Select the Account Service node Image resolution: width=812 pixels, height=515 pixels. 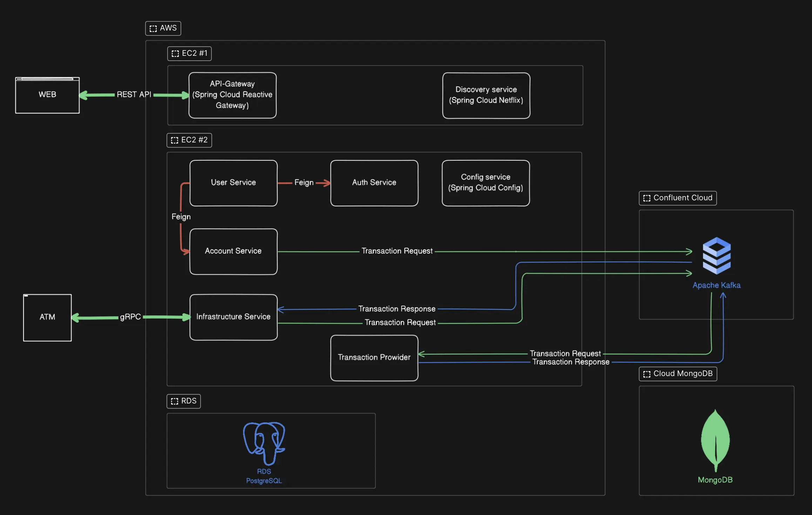tap(234, 251)
